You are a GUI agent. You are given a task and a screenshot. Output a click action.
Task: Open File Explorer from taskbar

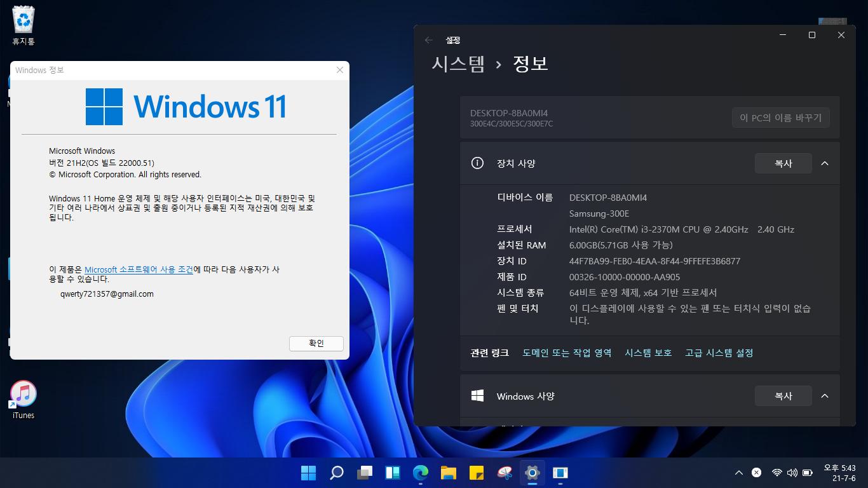449,473
